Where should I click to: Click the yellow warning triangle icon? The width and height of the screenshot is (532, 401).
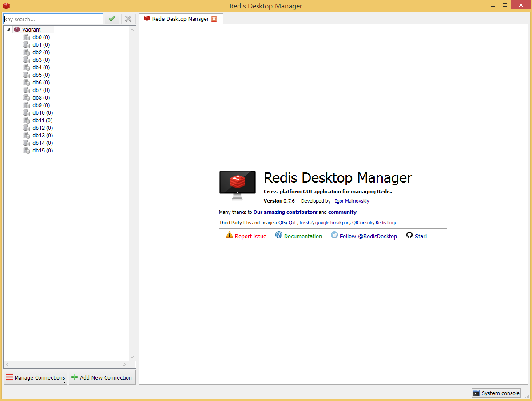pyautogui.click(x=229, y=235)
